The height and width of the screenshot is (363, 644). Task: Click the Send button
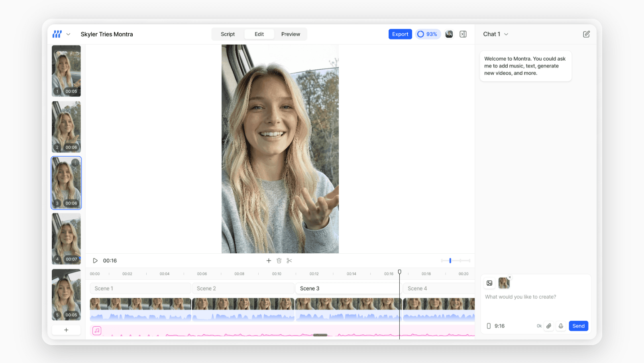578,326
